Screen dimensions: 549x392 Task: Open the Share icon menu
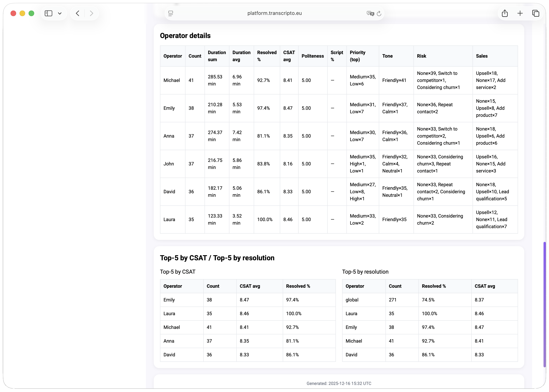(x=504, y=13)
